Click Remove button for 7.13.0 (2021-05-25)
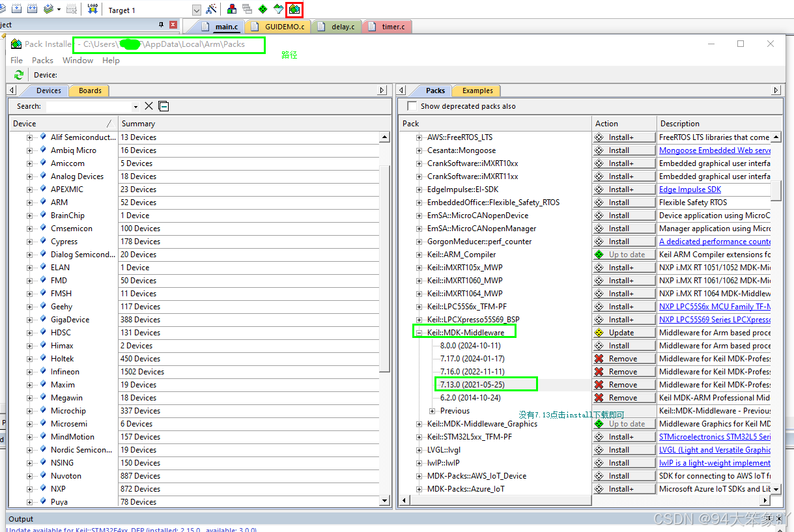Screen dimensions: 794x532 pos(623,385)
